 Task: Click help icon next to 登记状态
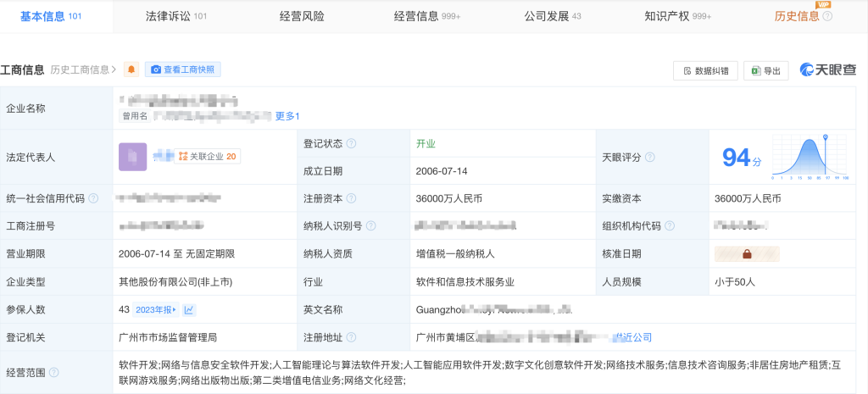point(351,144)
